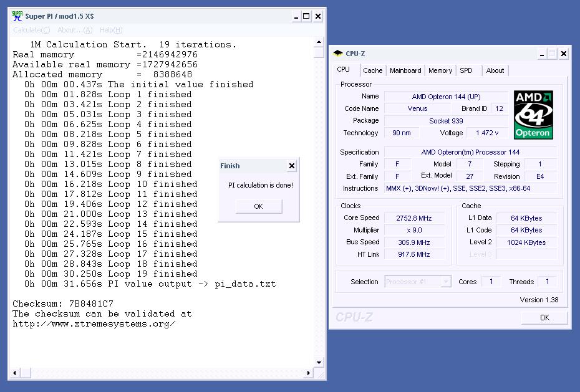Minimize the Super PI window
This screenshot has width=580, height=392.
point(296,16)
